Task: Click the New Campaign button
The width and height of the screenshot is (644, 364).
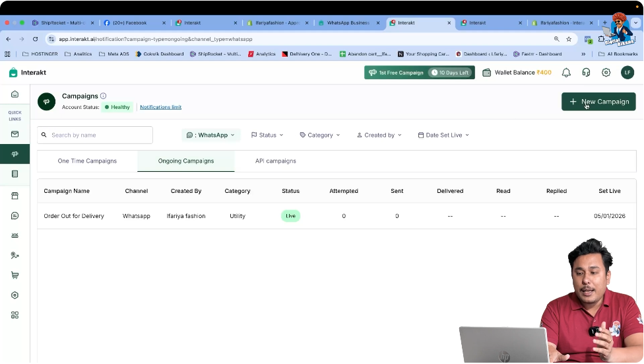Action: click(x=598, y=102)
